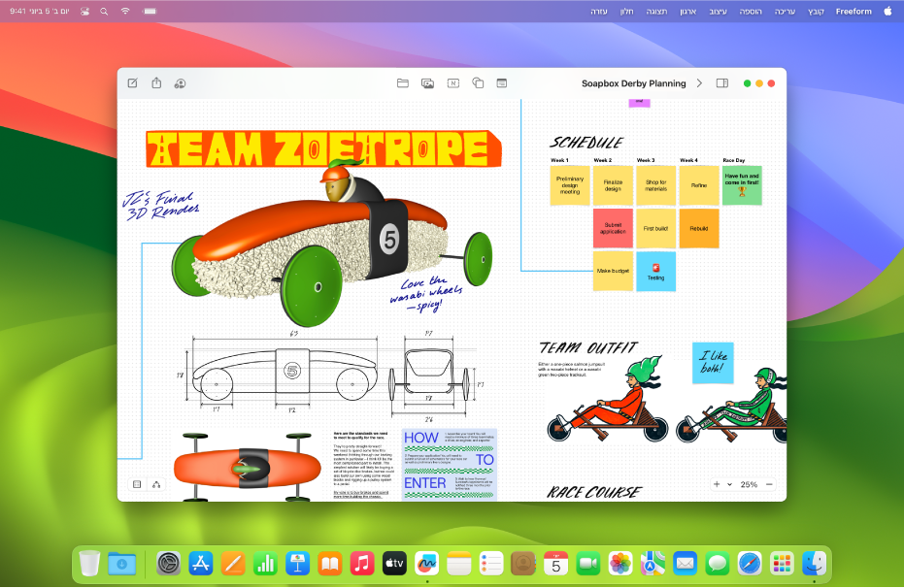Select the First build! sticky note
This screenshot has height=588, width=904.
point(656,228)
